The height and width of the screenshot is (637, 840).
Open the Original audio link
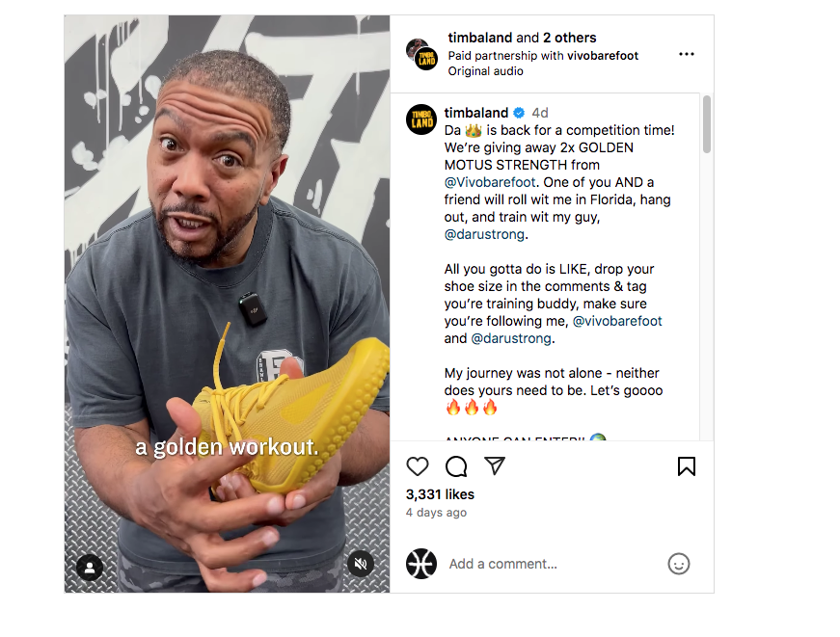(x=485, y=71)
